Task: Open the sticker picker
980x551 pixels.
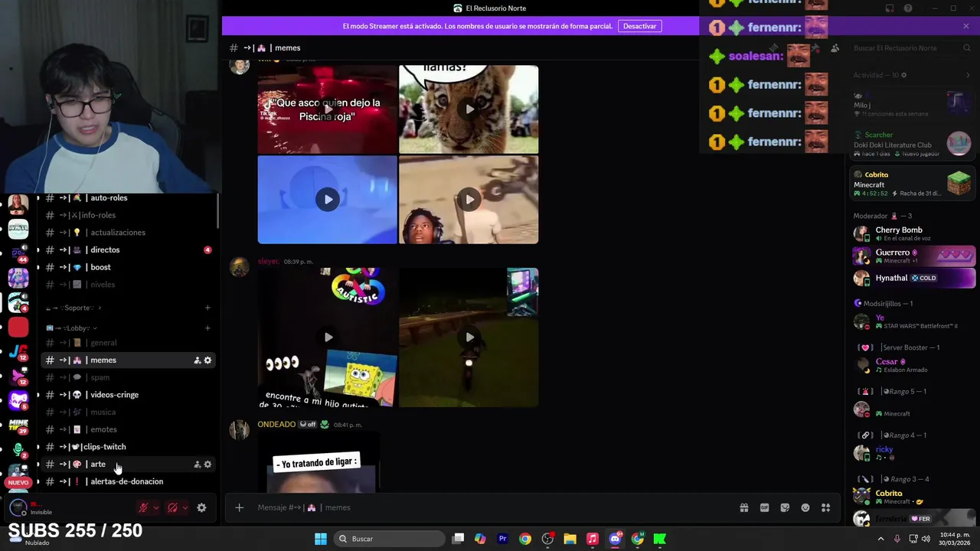Action: 785,507
